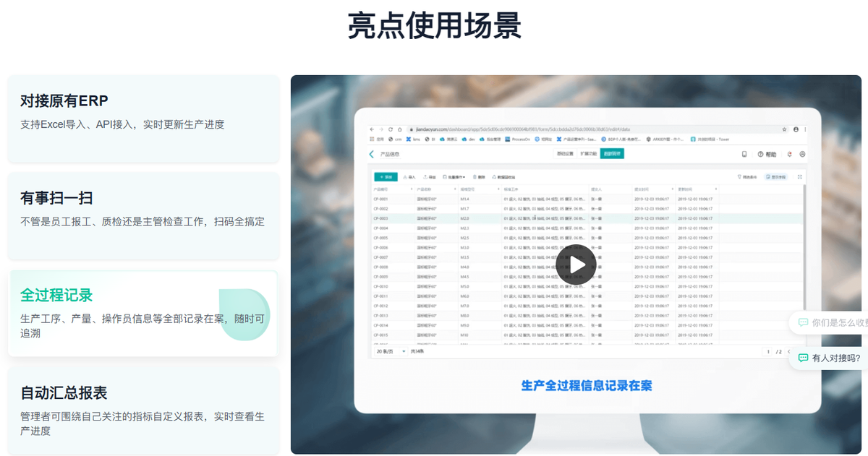Choose the 自动汇总报表 scenario card
Viewport: 868px width, 456px height.
point(143,410)
